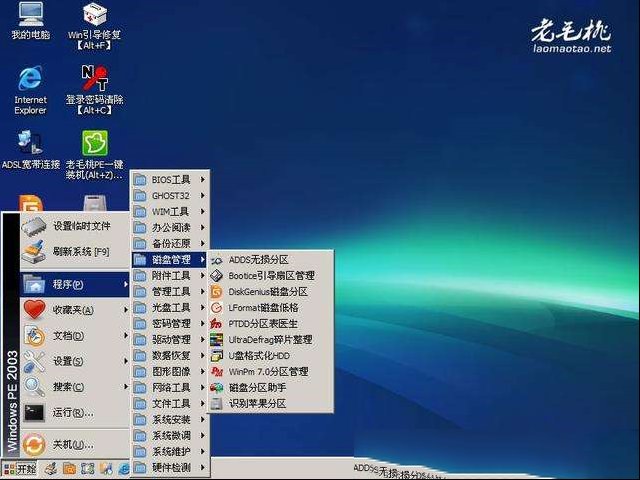Viewport: 640px width, 480px height.
Task: Expand the BIOS工具 submenu arrow
Action: 202,180
